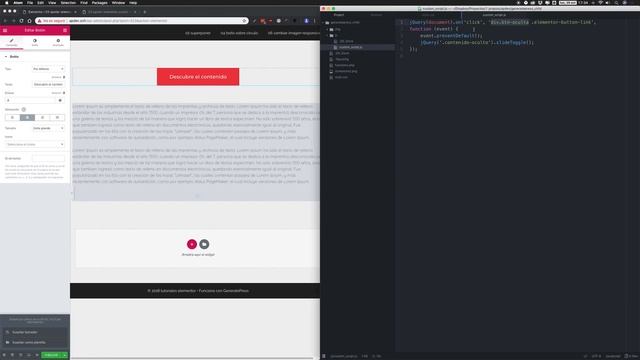Screen dimensions: 640x360
Task: Click the Texto input field
Action: click(x=48, y=84)
